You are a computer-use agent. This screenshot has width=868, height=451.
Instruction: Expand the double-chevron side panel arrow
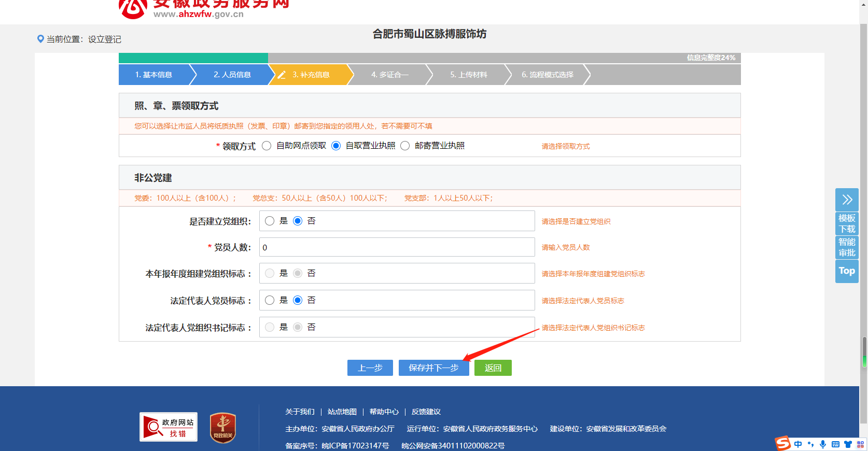(x=847, y=200)
